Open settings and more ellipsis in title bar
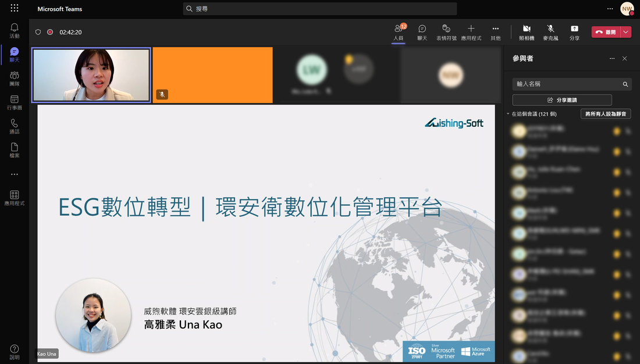The height and width of the screenshot is (364, 640). 610,9
